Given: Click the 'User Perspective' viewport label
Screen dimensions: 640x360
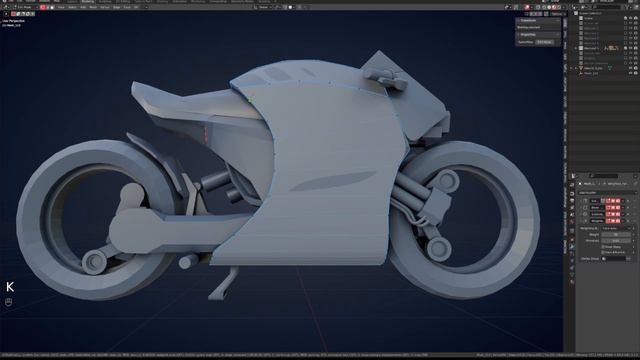Looking at the screenshot, I should (x=13, y=21).
